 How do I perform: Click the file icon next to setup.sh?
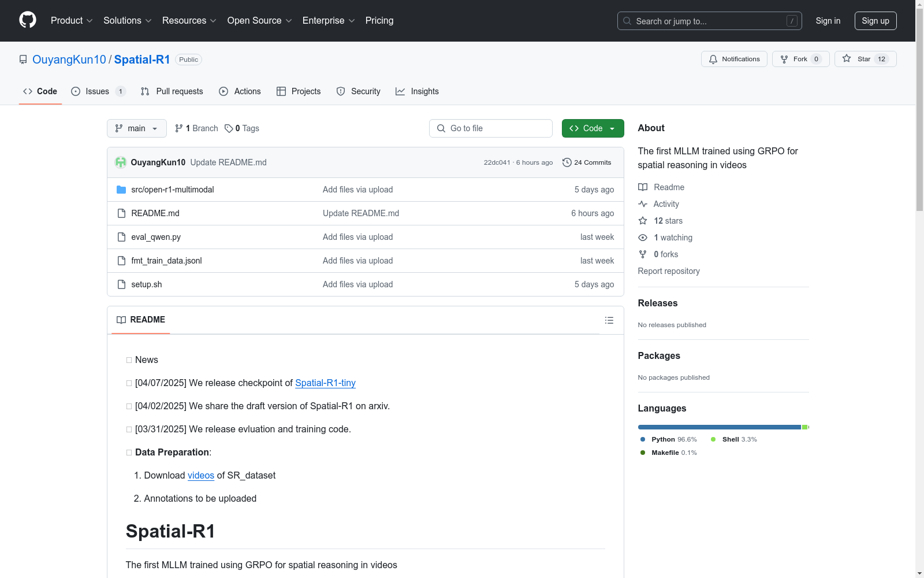(x=121, y=284)
